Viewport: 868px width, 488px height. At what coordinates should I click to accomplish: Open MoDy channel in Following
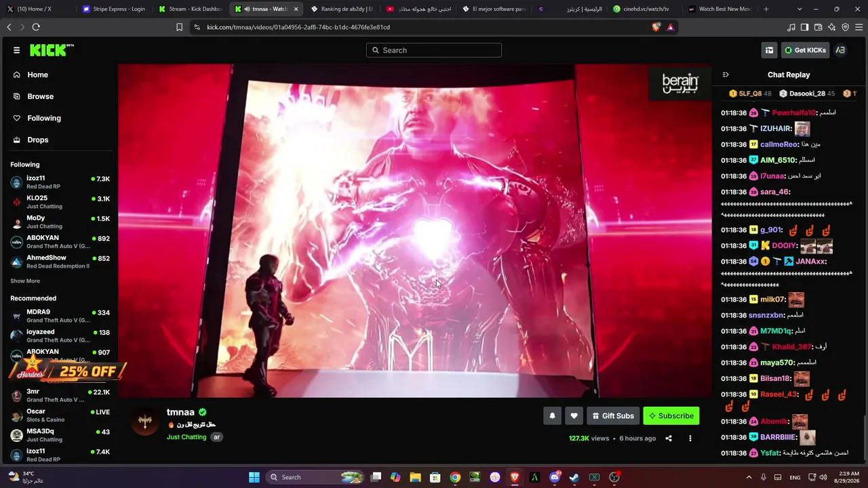(x=60, y=222)
